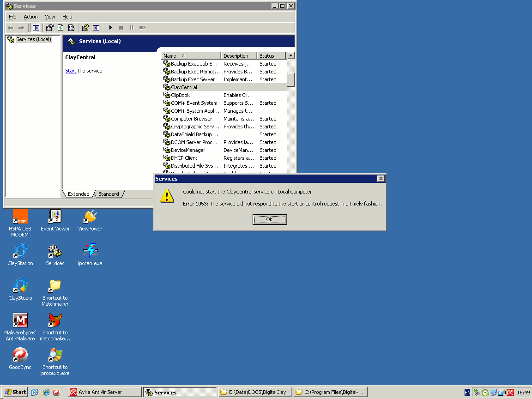Viewport: 532px width, 399px height.
Task: Open the Help toolbar icon
Action: click(85, 28)
